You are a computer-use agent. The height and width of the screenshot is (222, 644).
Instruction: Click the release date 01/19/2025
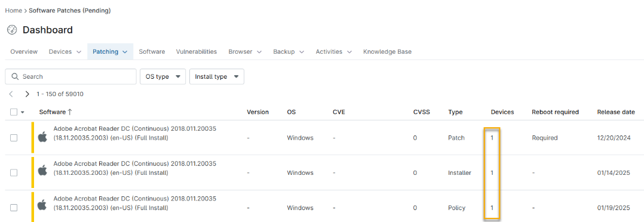coord(614,208)
